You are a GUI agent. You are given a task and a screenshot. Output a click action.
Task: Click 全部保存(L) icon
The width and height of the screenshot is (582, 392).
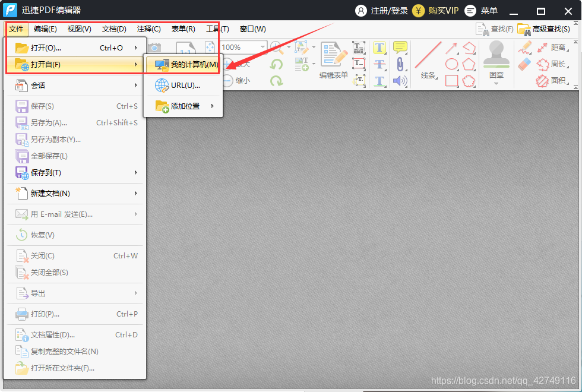tap(21, 156)
